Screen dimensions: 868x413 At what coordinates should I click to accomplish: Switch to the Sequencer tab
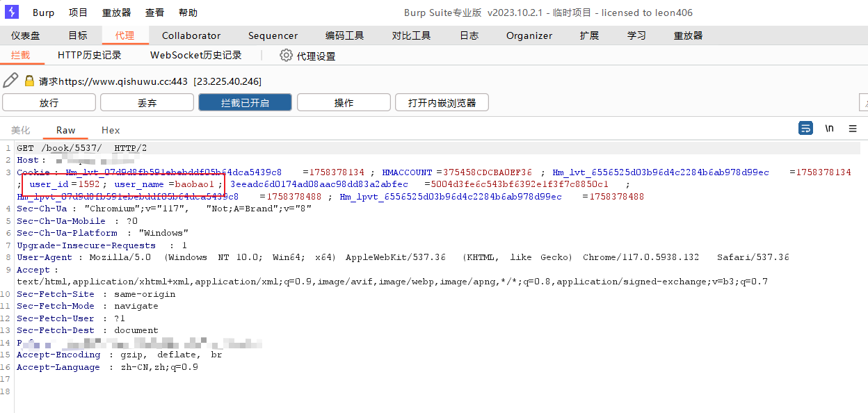[273, 35]
